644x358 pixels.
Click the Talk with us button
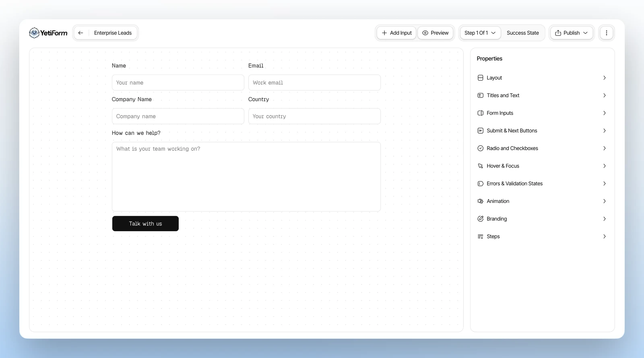(145, 223)
